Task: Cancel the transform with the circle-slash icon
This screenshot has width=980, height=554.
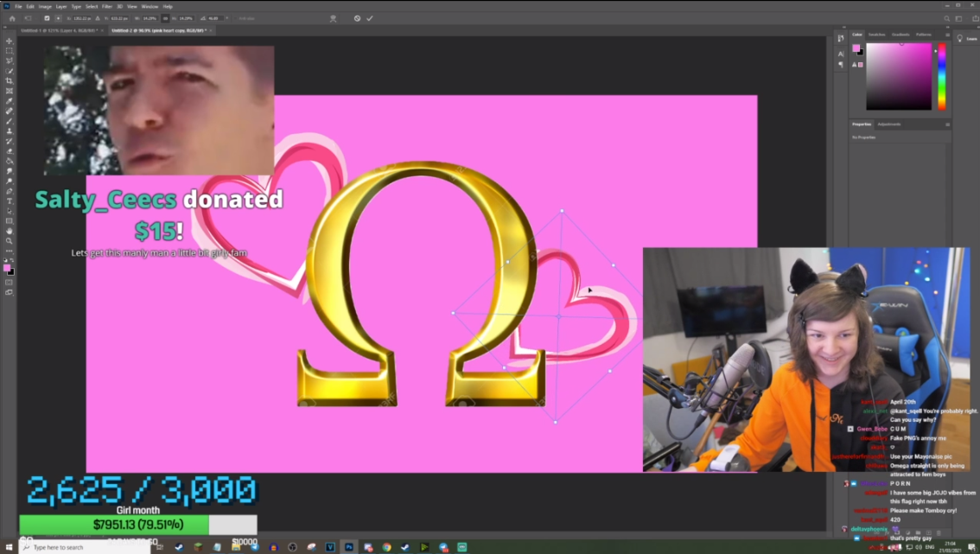Action: 357,18
